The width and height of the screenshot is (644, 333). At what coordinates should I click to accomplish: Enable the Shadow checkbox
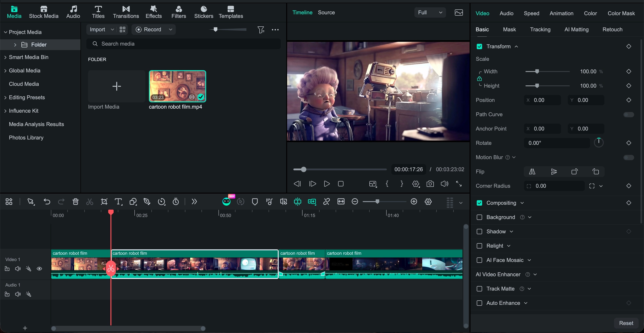[x=479, y=232]
